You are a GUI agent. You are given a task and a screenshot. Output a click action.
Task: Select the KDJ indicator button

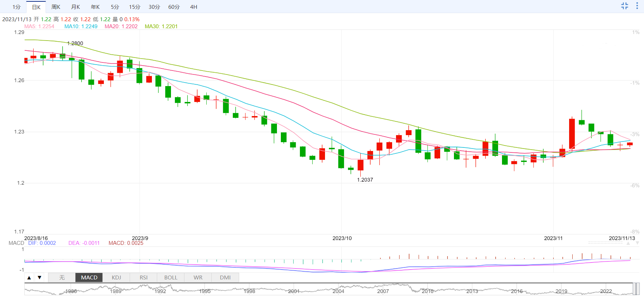coord(116,278)
